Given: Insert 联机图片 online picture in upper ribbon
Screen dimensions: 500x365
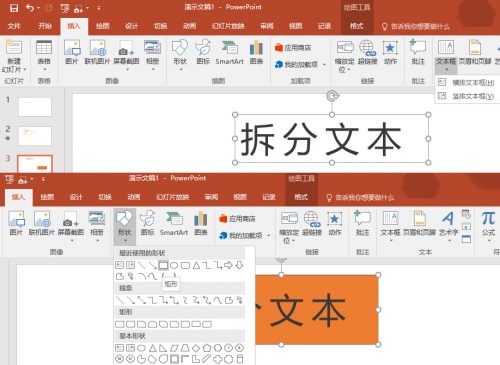Looking at the screenshot, I should [x=97, y=52].
